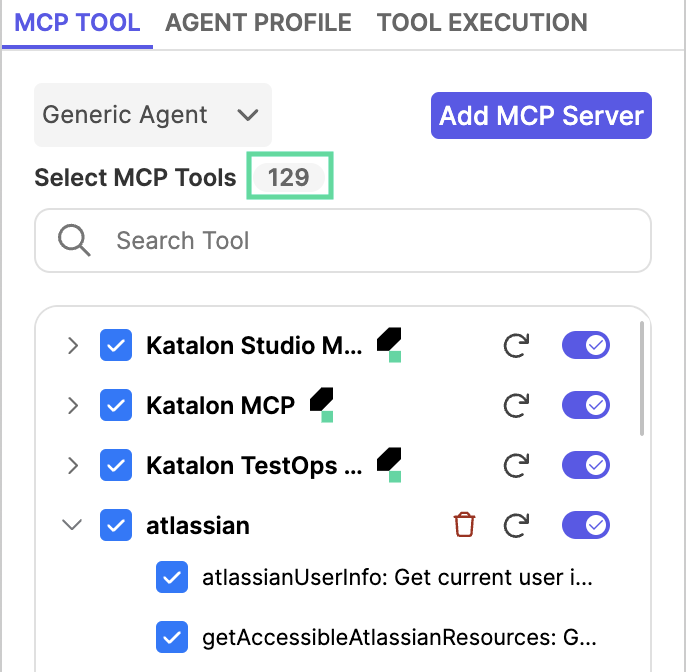Viewport: 686px width, 672px height.
Task: Refresh the Katalon MCP server
Action: [x=516, y=406]
